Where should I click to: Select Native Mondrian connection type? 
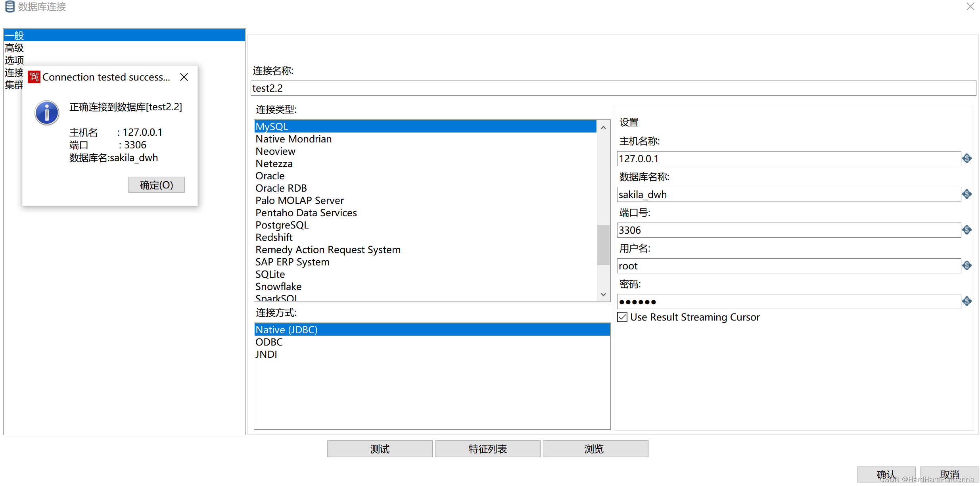[425, 139]
